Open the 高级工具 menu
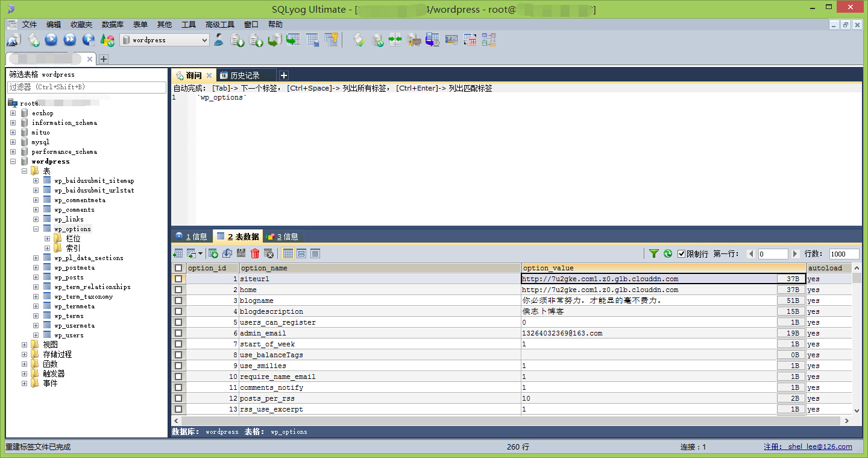The image size is (868, 458). pos(219,24)
